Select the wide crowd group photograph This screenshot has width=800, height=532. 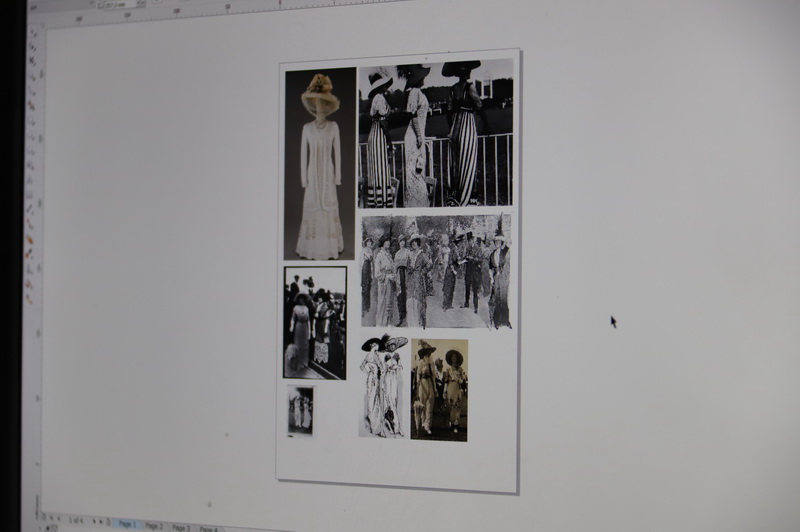tap(435, 271)
